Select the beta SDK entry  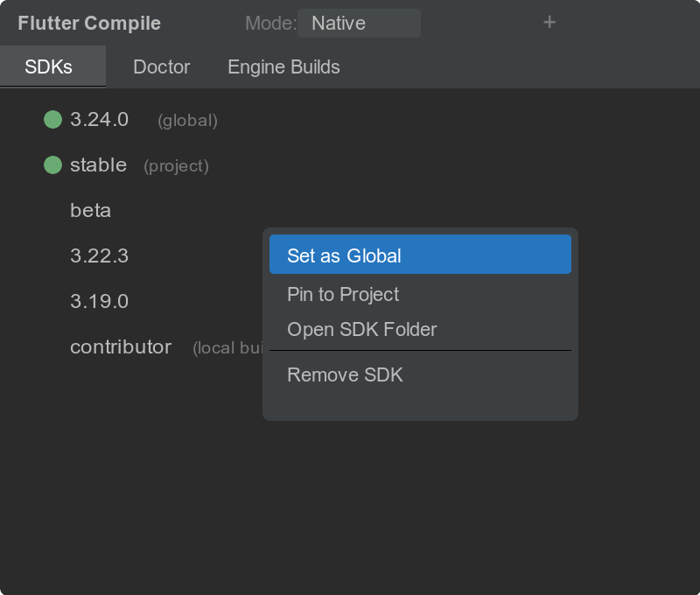pyautogui.click(x=90, y=210)
